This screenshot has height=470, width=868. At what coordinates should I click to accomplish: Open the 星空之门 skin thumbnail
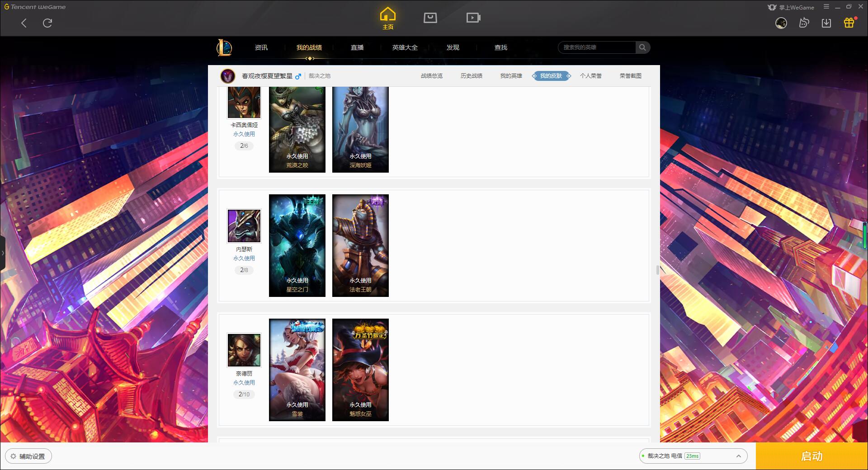(297, 245)
